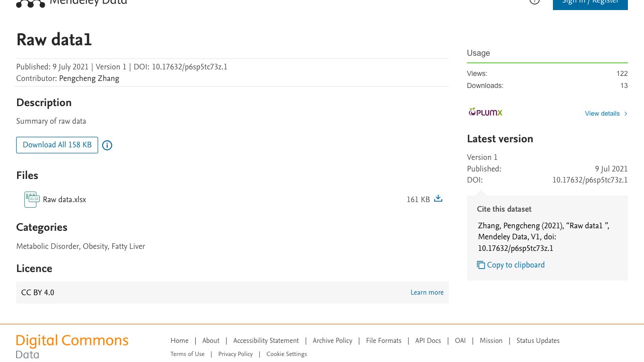The width and height of the screenshot is (644, 362).
Task: Open the Terms of Use link
Action: [x=188, y=354]
